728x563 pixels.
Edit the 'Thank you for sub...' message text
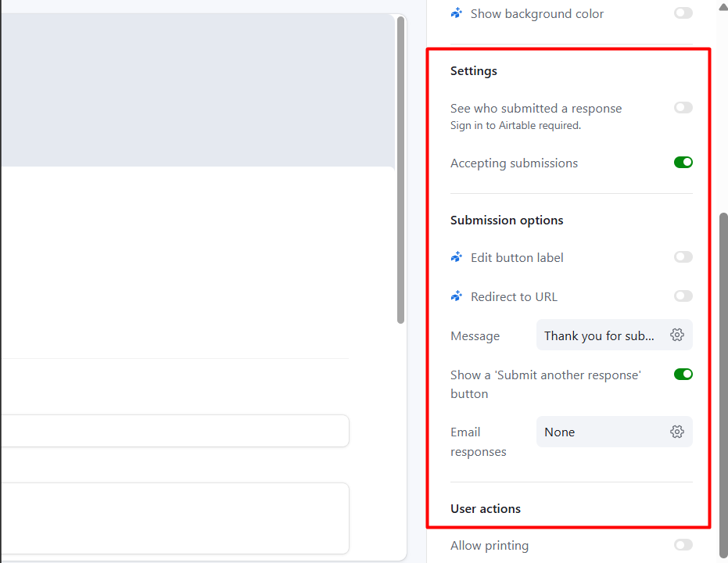tap(599, 335)
